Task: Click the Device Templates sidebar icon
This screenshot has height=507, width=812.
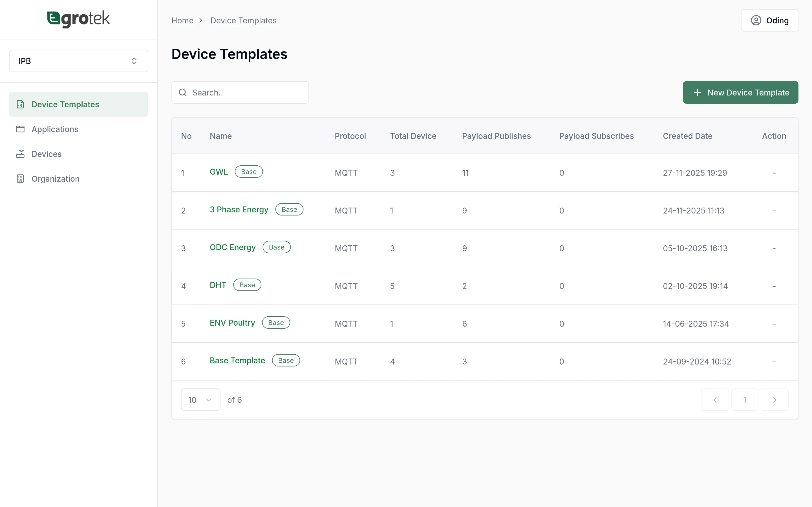Action: (x=21, y=104)
